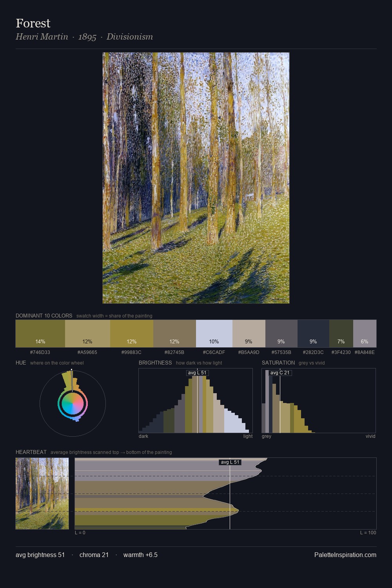Click the #282D3C hex code text
Screen dimensions: 392x588
313,352
